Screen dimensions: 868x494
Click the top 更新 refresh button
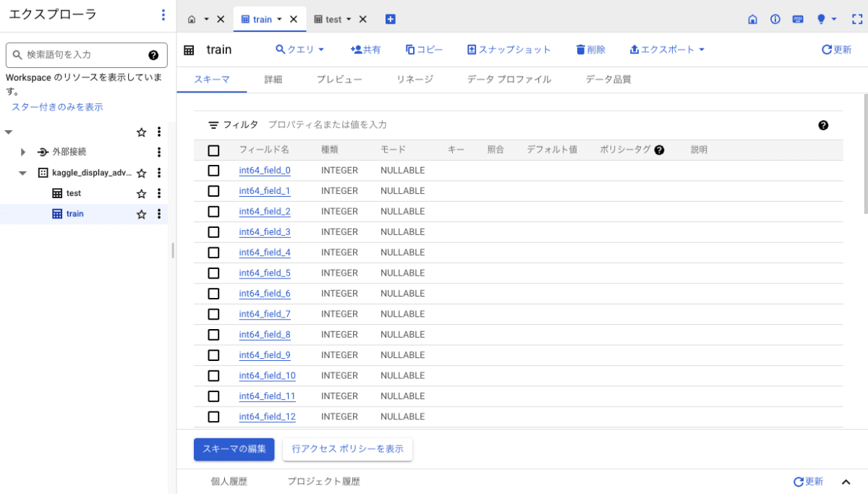[836, 50]
